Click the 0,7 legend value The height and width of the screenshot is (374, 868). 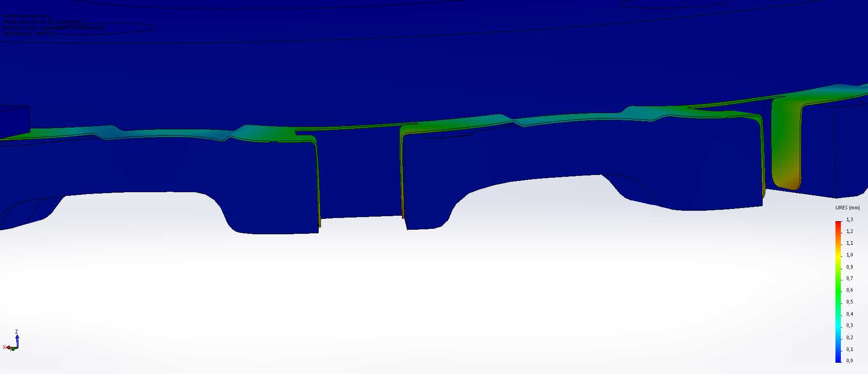[849, 279]
